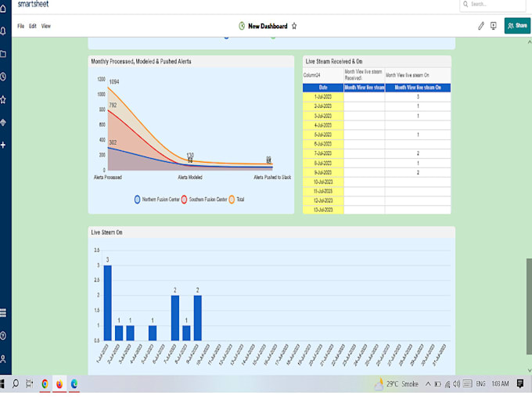Click the Create new plus icon in the sidebar

point(3,146)
